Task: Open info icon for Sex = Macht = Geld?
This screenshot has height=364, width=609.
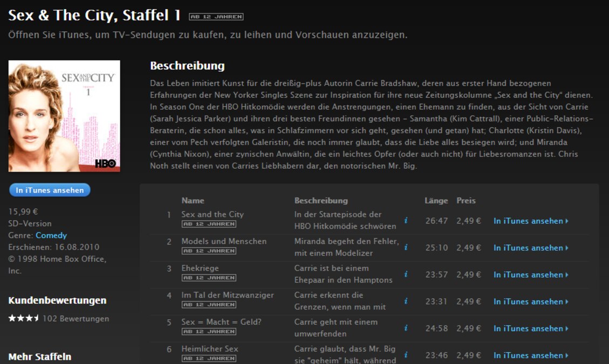Action: click(406, 328)
